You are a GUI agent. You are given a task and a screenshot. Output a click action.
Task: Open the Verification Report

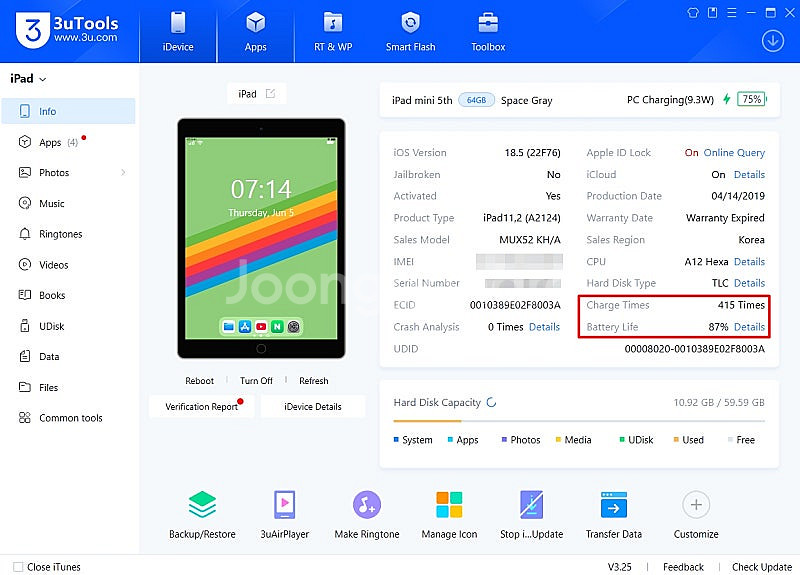tap(202, 407)
